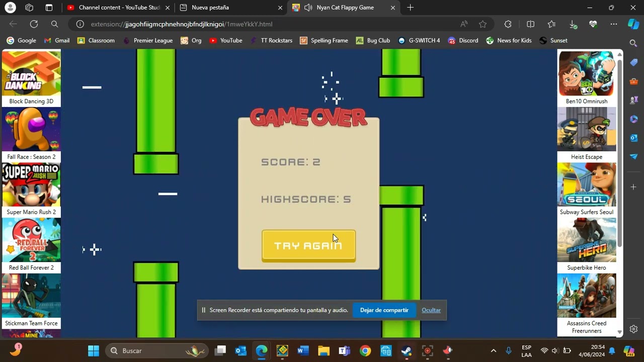
Task: Open volume control in system tray
Action: [x=555, y=350]
